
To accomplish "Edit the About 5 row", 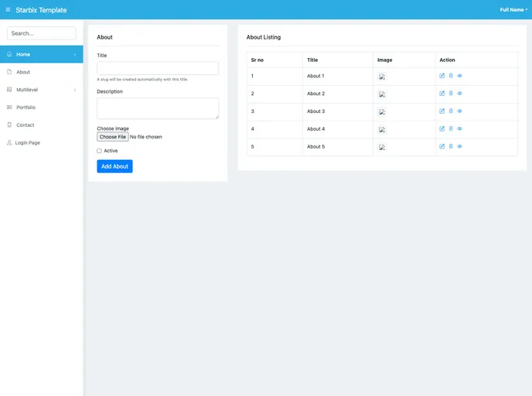I will click(442, 146).
